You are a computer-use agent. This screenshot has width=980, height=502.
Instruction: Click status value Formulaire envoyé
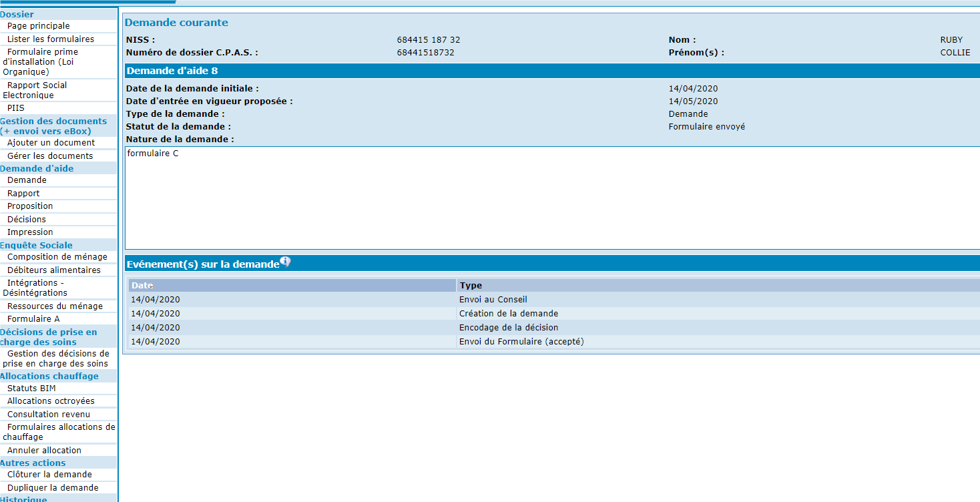[x=707, y=127]
